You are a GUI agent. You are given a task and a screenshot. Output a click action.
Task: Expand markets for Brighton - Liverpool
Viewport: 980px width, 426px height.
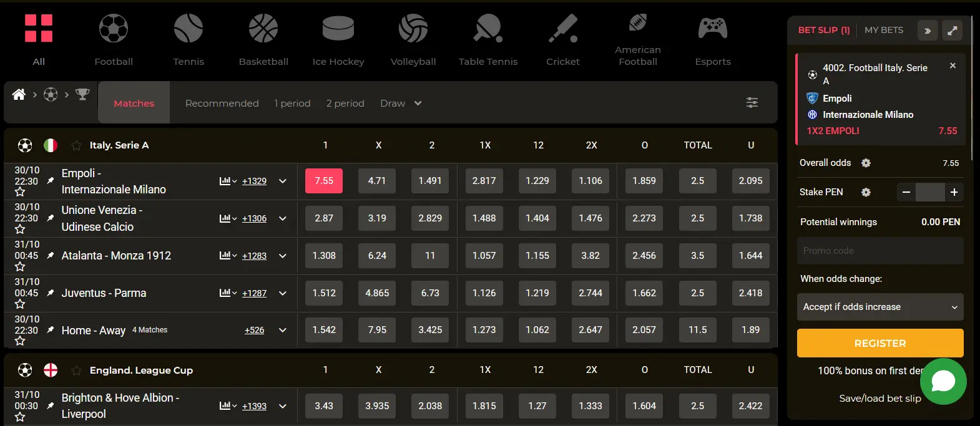click(283, 406)
